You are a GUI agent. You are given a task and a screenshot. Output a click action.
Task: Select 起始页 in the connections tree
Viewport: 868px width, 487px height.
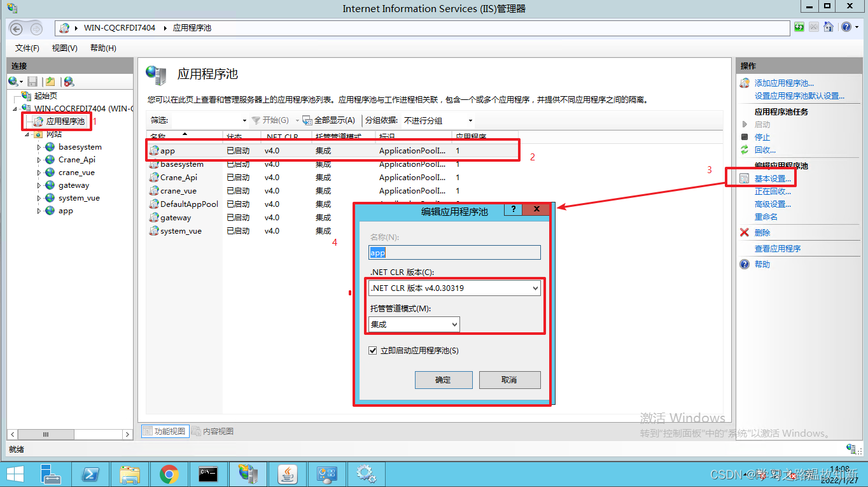click(45, 95)
